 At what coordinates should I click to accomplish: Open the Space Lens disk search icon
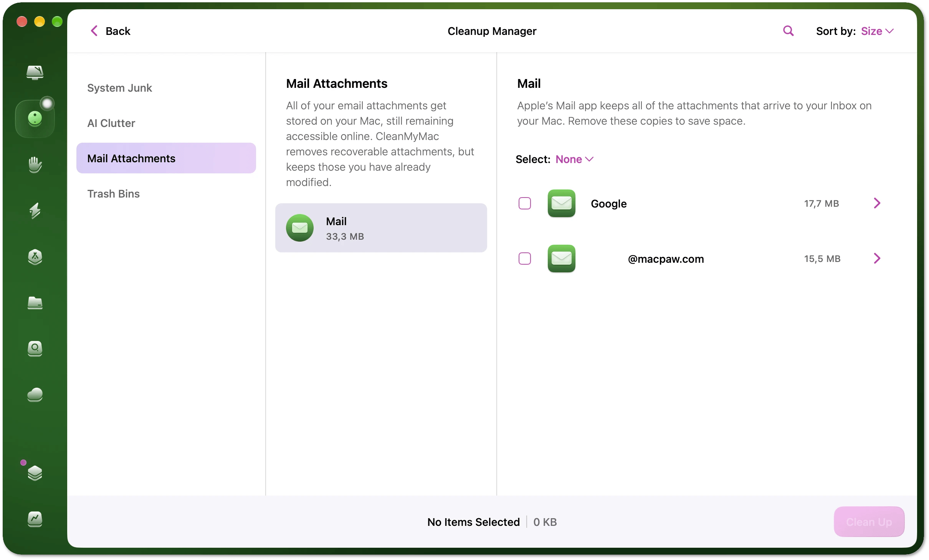pyautogui.click(x=35, y=349)
